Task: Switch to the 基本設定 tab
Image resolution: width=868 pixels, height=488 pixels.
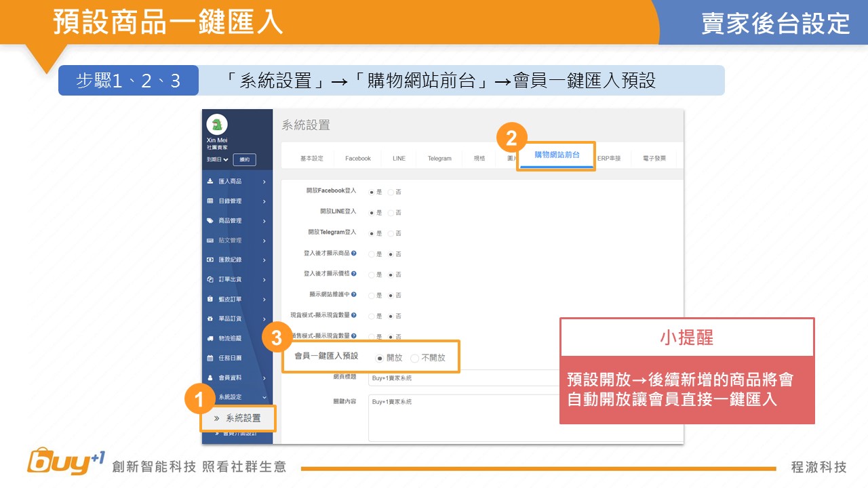Action: (x=311, y=159)
